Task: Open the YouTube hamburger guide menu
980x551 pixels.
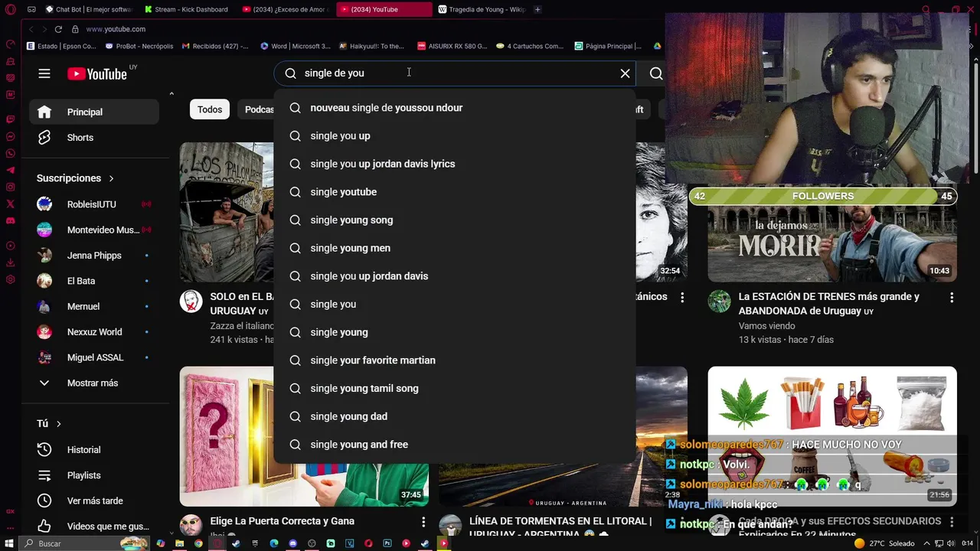Action: [x=44, y=73]
